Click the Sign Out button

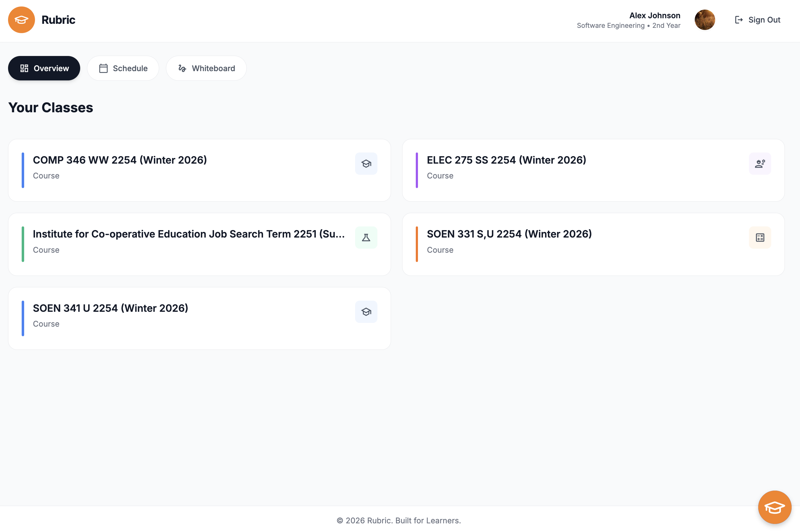click(764, 20)
